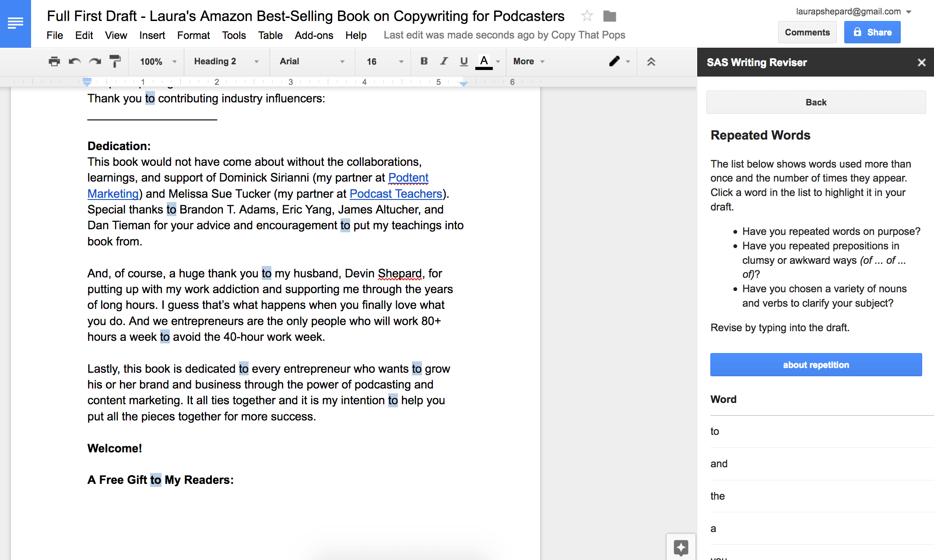934x560 pixels.
Task: Open the Format menu
Action: click(x=193, y=35)
